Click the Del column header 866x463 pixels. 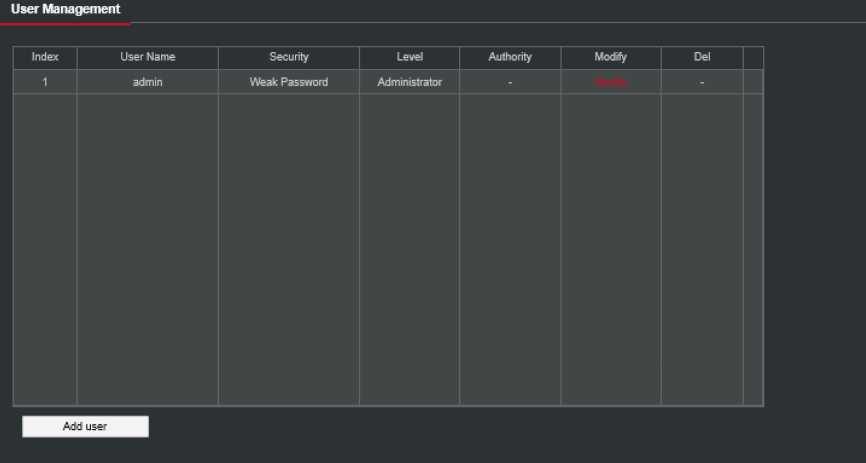702,57
